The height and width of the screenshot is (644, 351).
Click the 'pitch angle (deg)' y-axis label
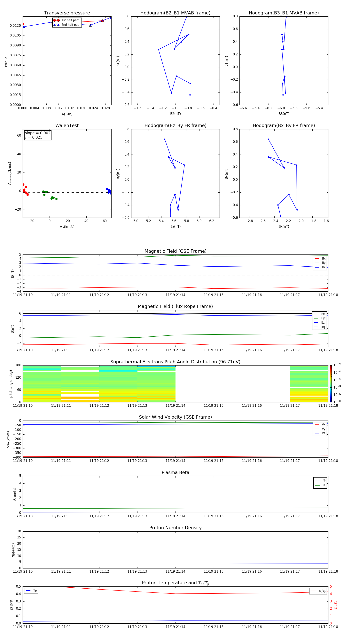(11, 384)
